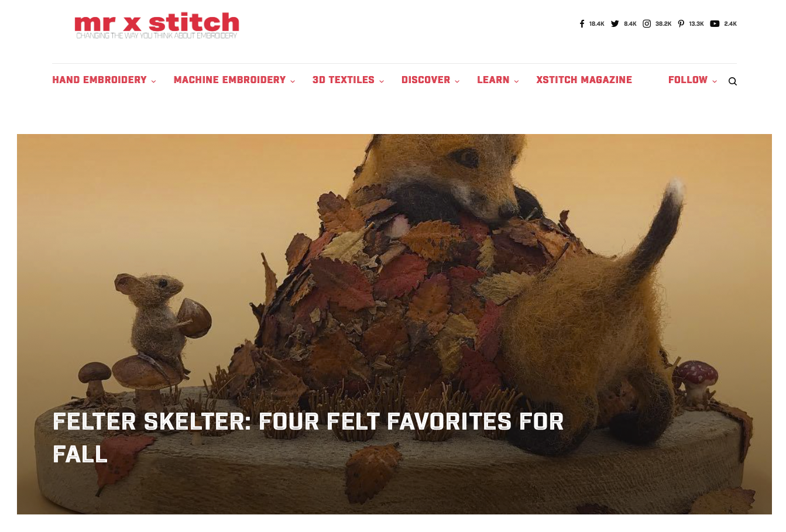Expand the Machine Embroidery chevron

(x=293, y=81)
